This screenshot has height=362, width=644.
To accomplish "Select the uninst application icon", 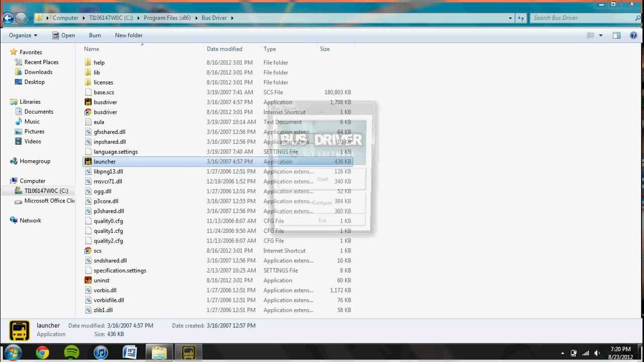I will (x=88, y=281).
